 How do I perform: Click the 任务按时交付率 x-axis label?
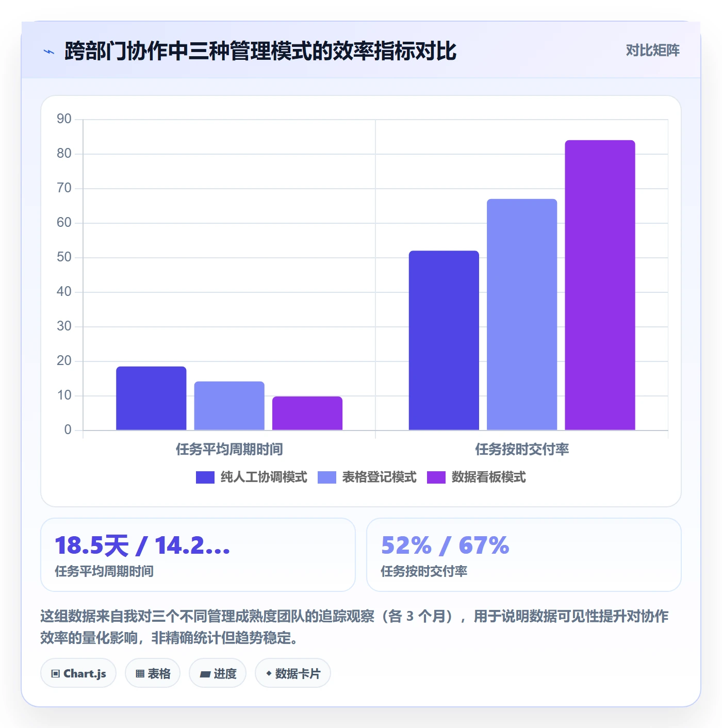[522, 450]
